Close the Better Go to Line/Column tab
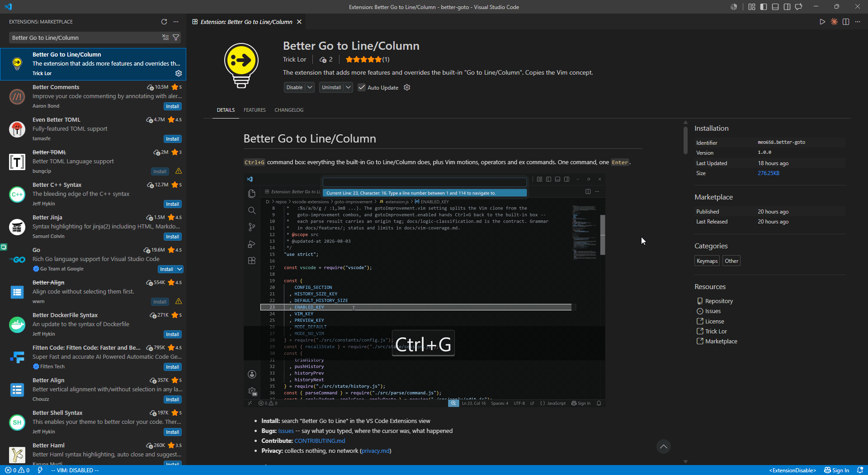Screen dimensions: 868x475 click(x=299, y=22)
